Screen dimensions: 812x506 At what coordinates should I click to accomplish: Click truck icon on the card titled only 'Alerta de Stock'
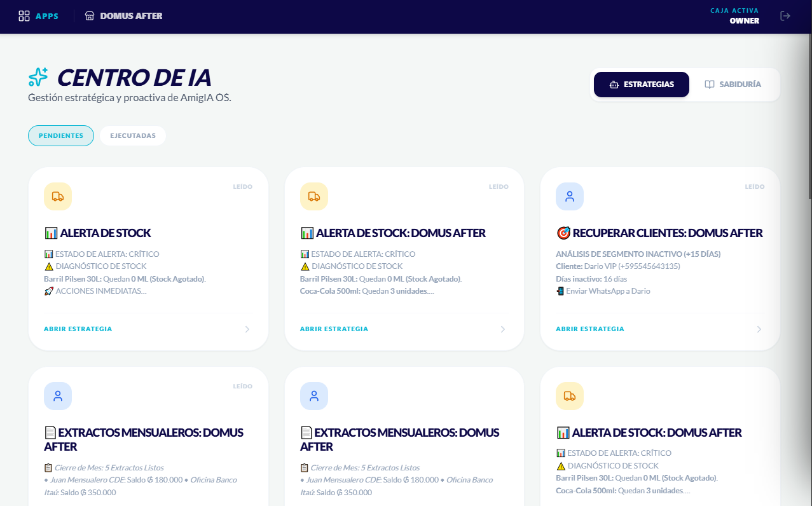pos(58,196)
